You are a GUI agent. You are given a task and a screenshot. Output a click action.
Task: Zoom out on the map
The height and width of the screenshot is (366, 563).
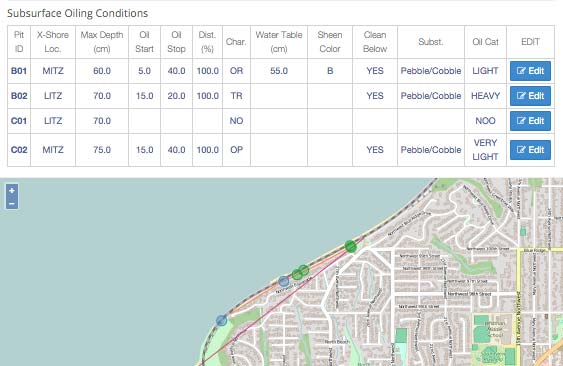coord(12,203)
